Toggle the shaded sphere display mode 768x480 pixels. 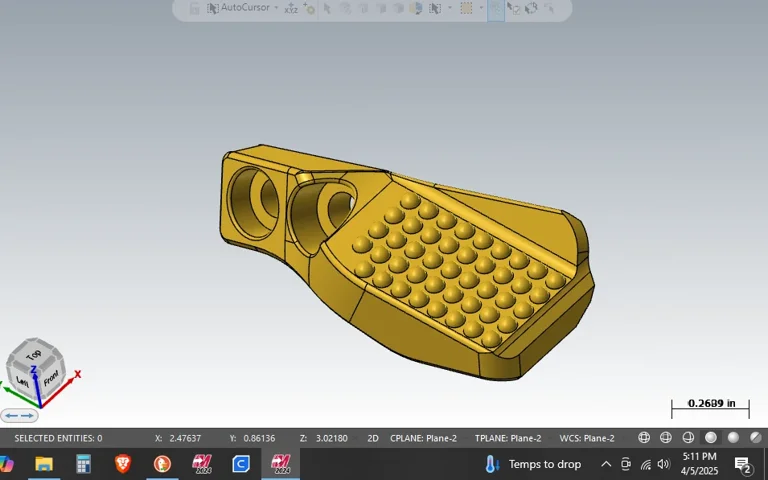click(x=711, y=438)
